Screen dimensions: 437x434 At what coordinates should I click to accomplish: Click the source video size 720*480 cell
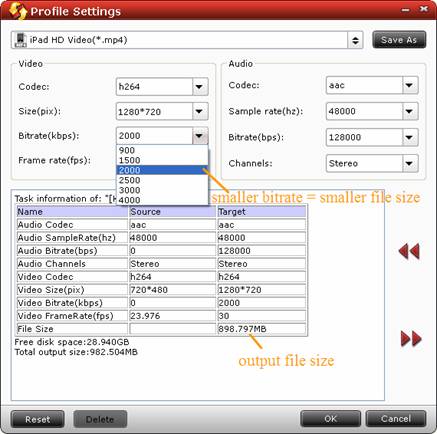(173, 290)
